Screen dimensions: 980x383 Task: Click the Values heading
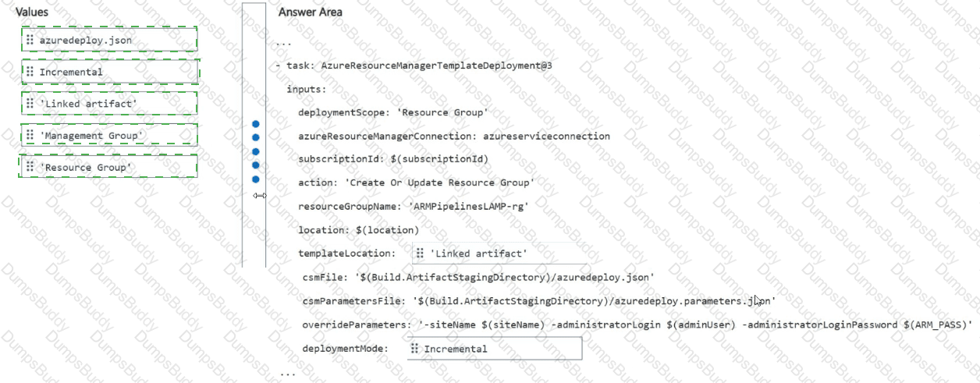32,12
